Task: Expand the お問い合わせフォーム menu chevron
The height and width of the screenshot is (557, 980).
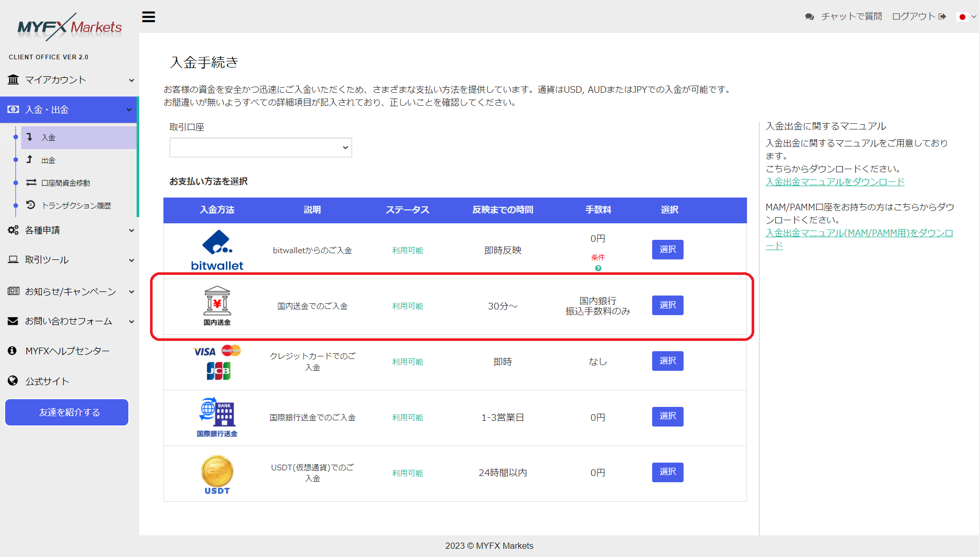Action: [x=131, y=321]
